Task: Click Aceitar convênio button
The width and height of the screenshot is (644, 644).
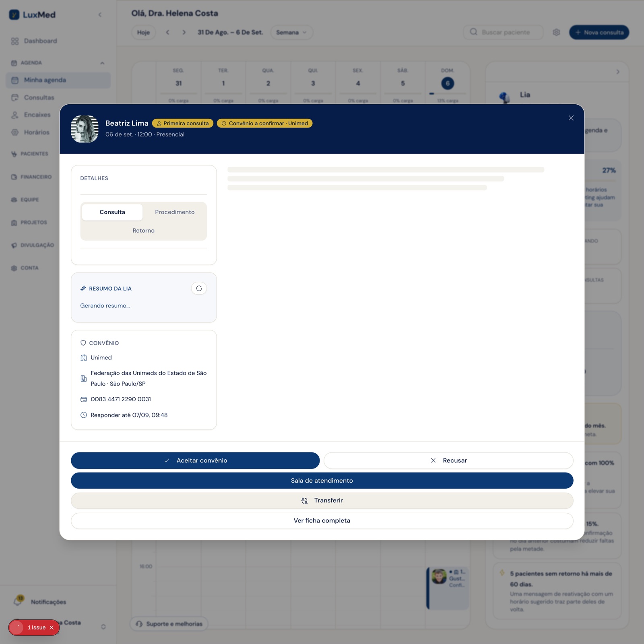Action: tap(195, 460)
